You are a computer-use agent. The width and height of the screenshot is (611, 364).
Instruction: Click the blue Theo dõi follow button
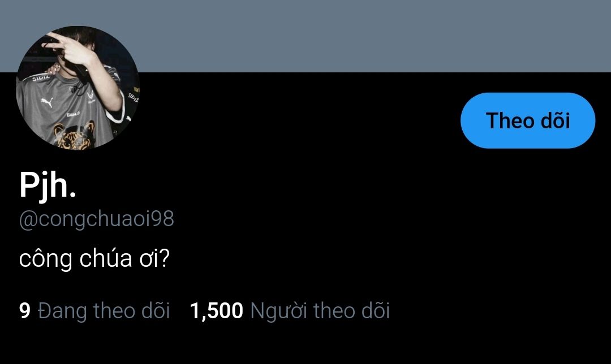click(528, 120)
